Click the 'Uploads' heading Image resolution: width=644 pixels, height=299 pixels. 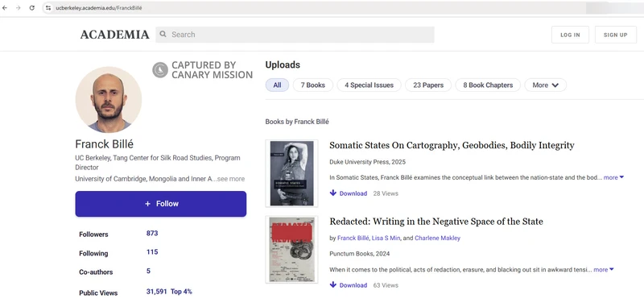[283, 65]
